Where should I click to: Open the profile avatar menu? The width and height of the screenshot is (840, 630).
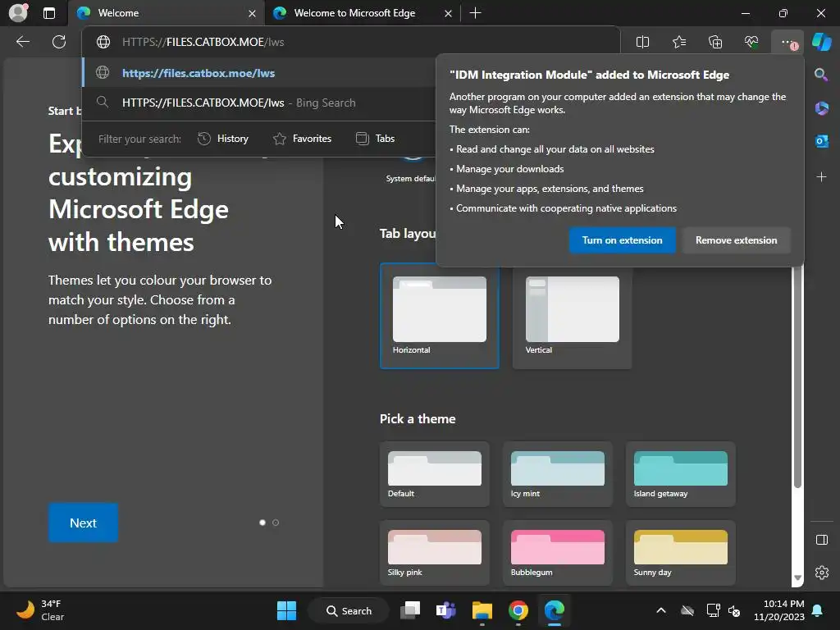[x=18, y=13]
